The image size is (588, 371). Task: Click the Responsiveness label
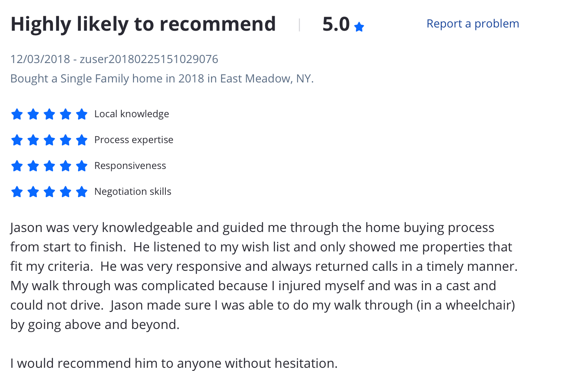pos(130,166)
